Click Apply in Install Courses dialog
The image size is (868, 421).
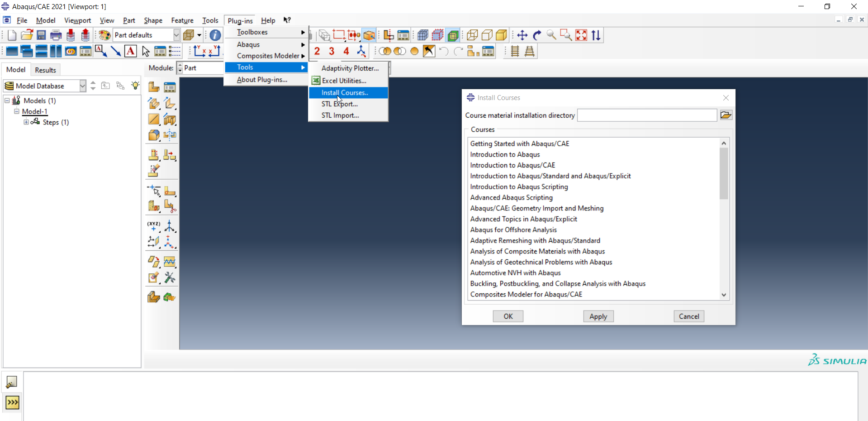point(598,316)
